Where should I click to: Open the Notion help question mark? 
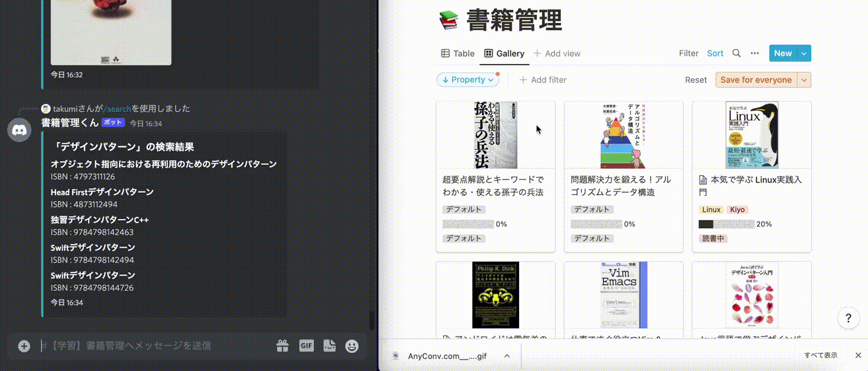(848, 318)
